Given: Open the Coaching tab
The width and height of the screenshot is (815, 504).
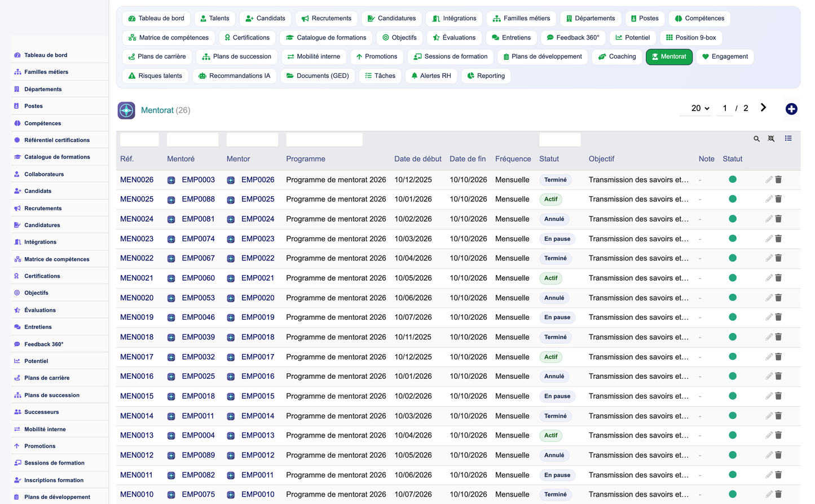Looking at the screenshot, I should 616,56.
